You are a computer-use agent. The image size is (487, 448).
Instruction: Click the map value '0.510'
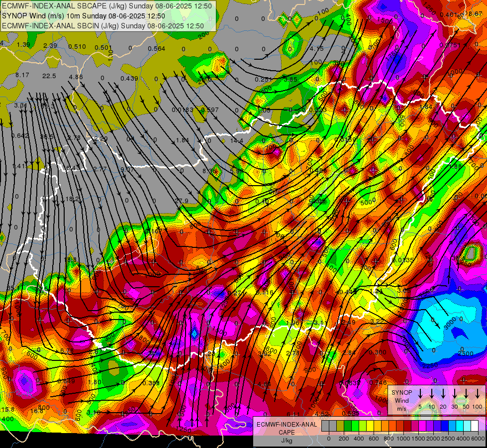tap(77, 47)
